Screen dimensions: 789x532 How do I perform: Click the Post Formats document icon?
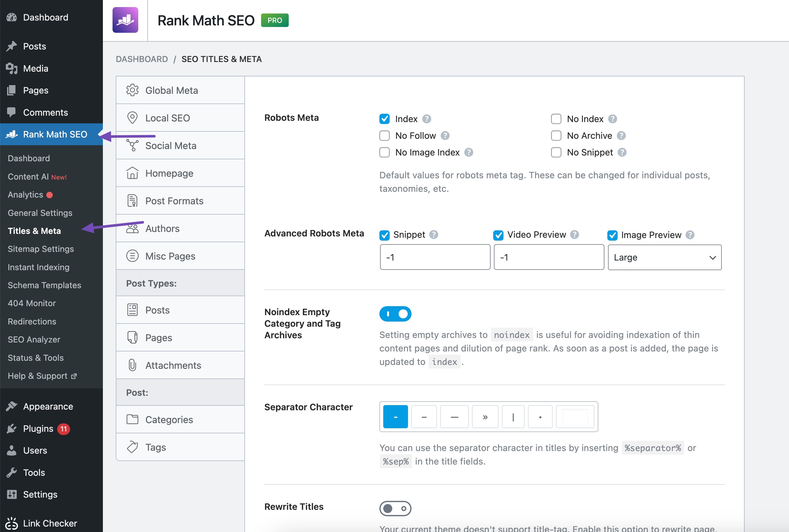tap(132, 200)
